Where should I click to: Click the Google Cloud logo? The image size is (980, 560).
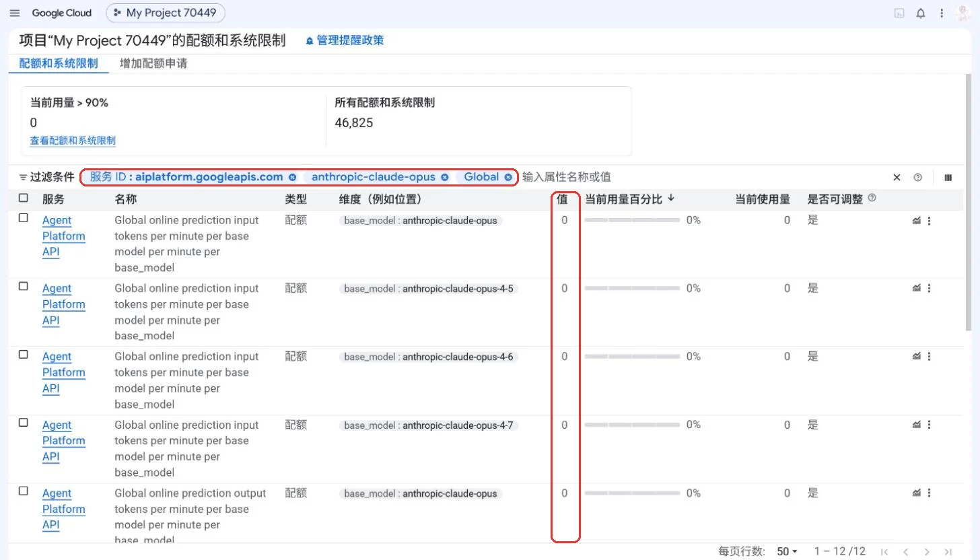(61, 13)
